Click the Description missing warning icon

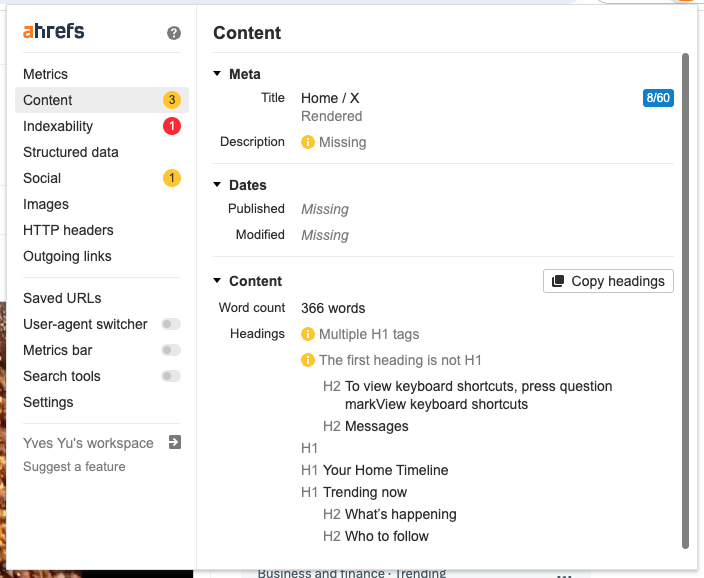(308, 142)
